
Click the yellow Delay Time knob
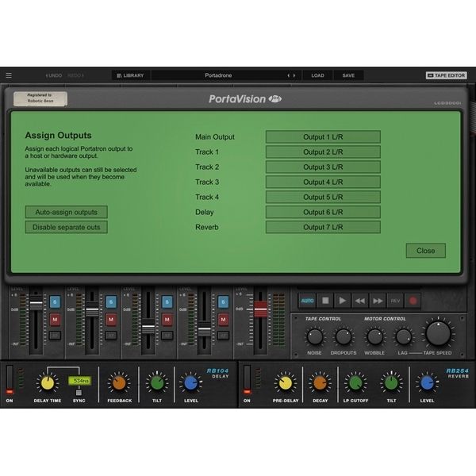pyautogui.click(x=48, y=383)
